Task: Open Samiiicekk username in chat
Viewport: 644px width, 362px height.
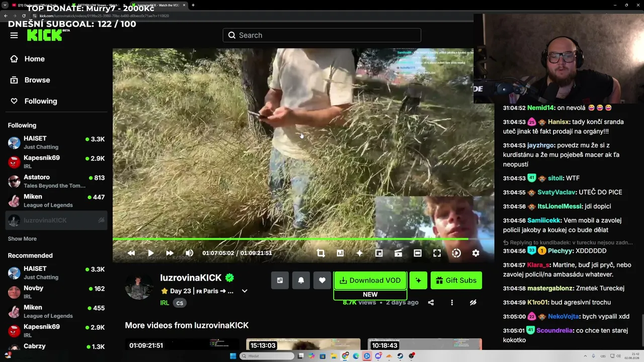Action: point(543,220)
